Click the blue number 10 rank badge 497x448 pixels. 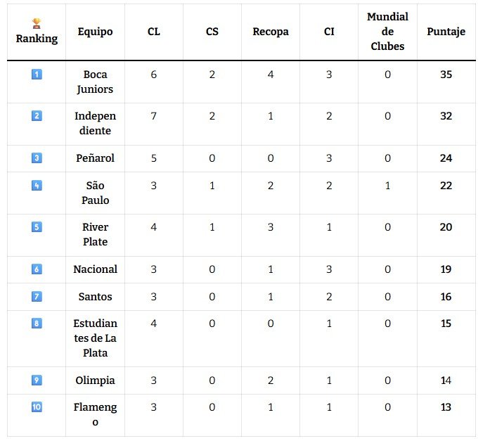click(x=37, y=407)
